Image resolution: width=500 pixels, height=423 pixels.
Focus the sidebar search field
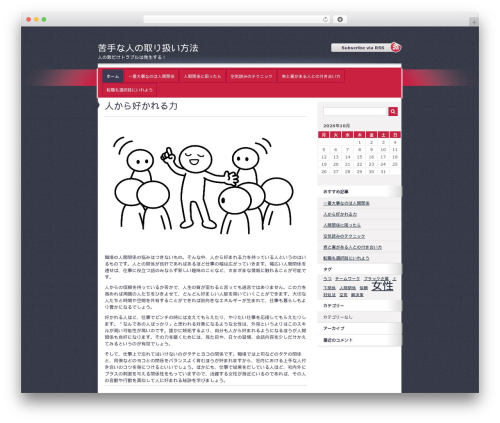[355, 112]
